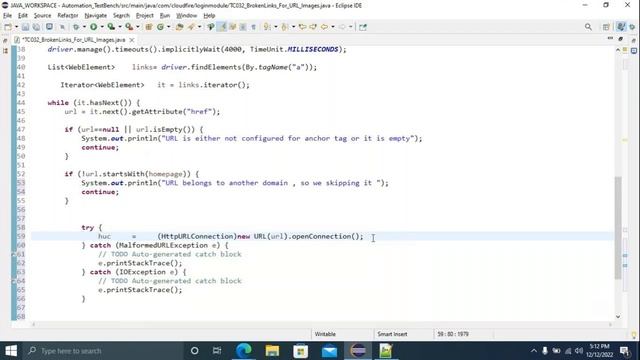Screen dimensions: 640x360
Task: Click the editor scroll down arrow
Action: [618, 317]
